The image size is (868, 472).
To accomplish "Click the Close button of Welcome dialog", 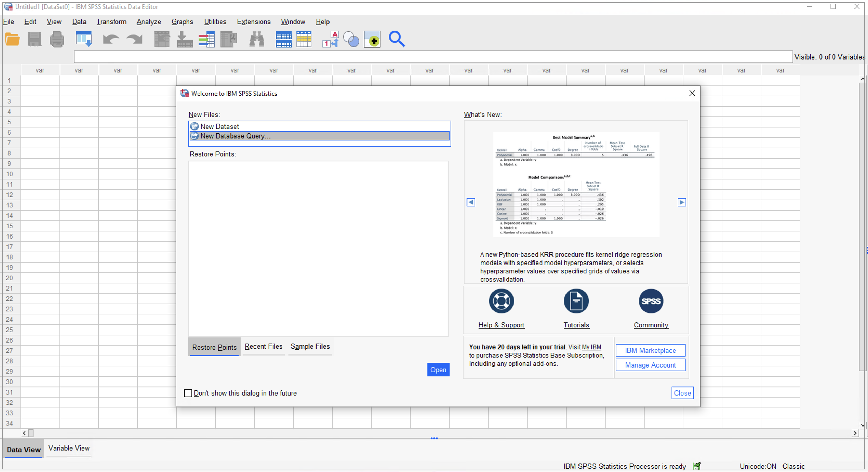I will (x=682, y=393).
